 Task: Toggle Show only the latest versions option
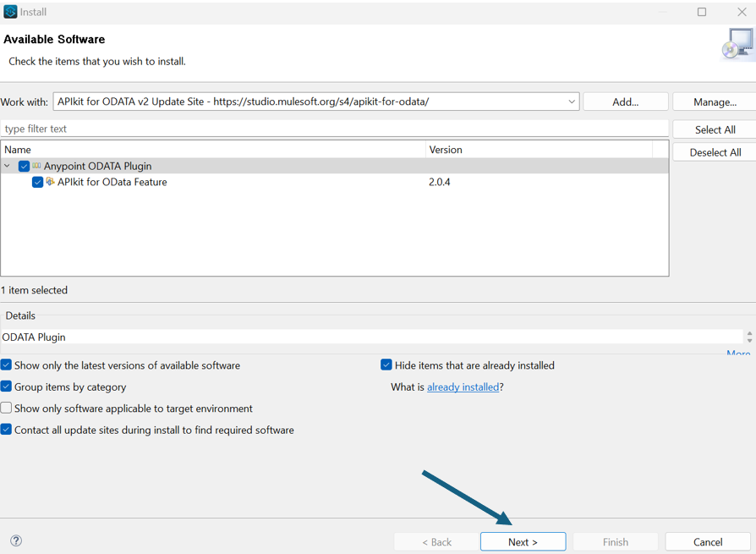(7, 365)
